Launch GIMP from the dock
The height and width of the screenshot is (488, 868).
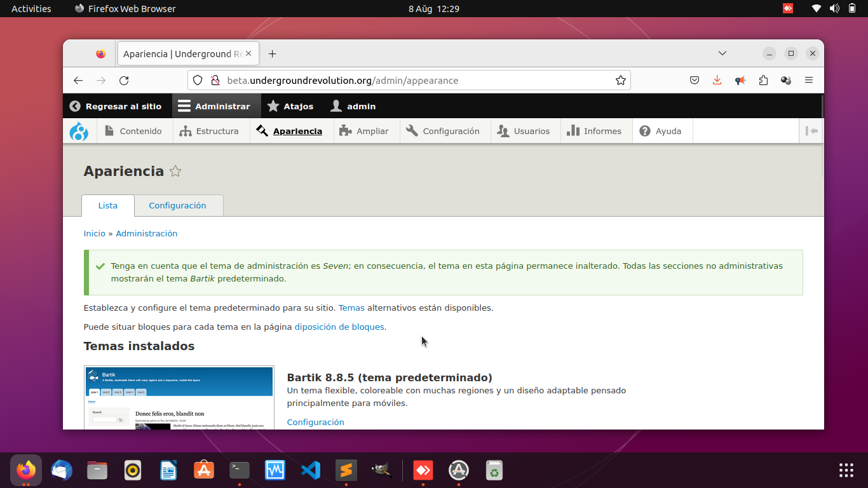(x=382, y=470)
